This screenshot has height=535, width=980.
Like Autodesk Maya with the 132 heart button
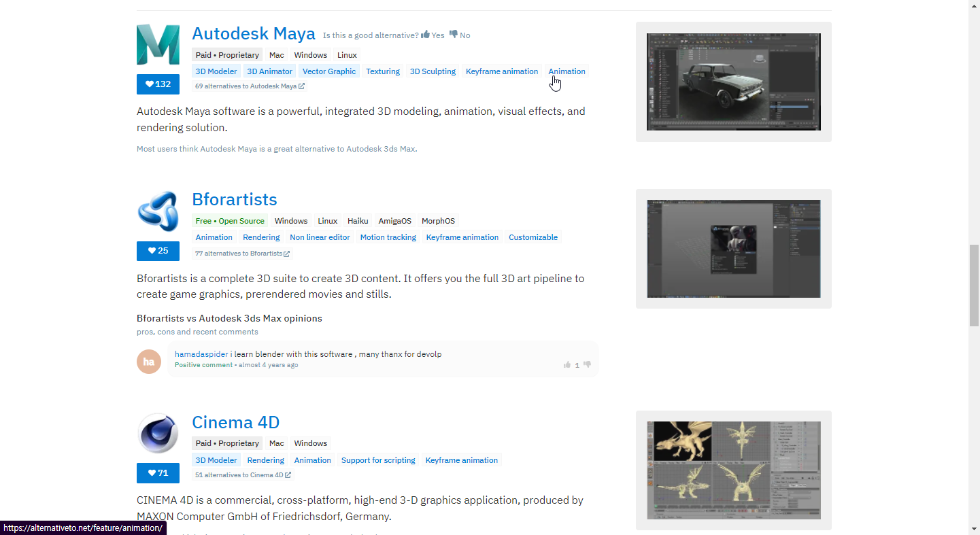tap(158, 84)
